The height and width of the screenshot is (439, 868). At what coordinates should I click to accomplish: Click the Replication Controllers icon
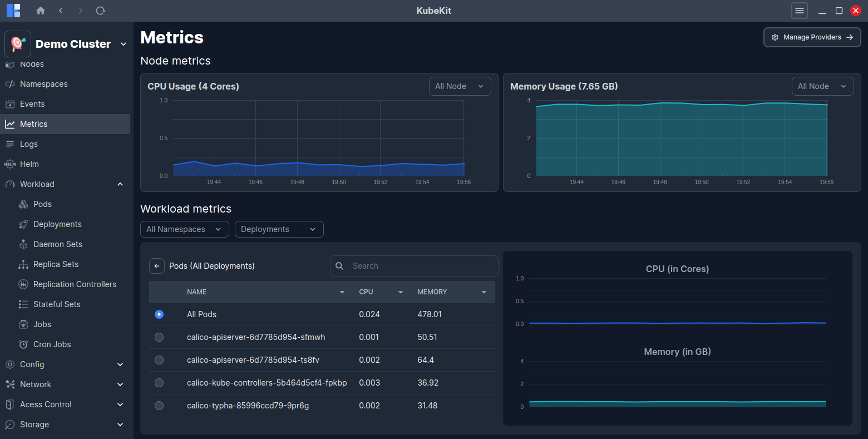coord(23,284)
